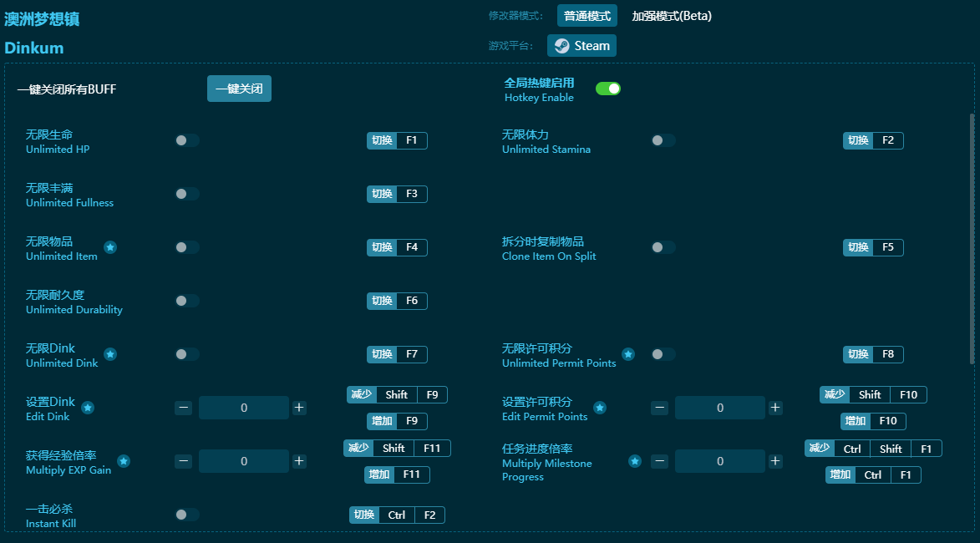Switch on Unlimited Item
The image size is (980, 543).
click(187, 247)
